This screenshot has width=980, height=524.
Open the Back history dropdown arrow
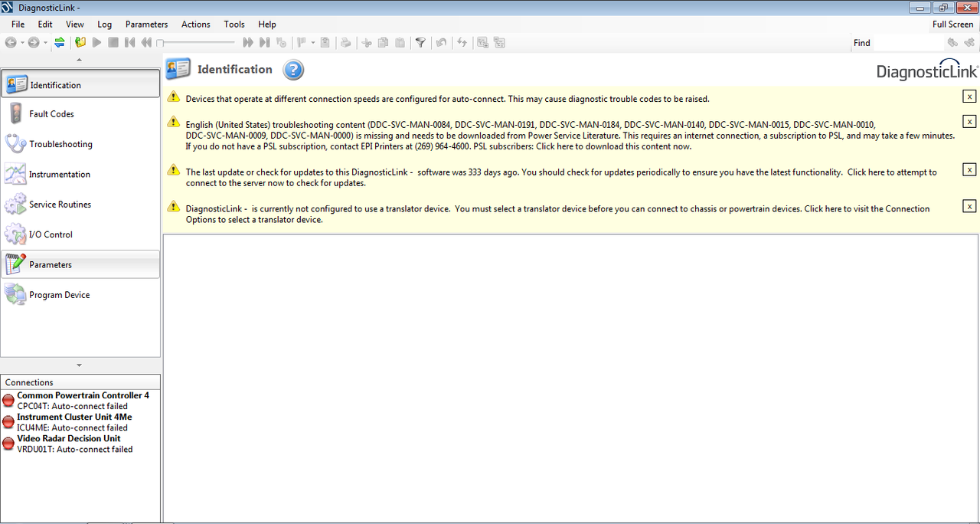pyautogui.click(x=21, y=43)
